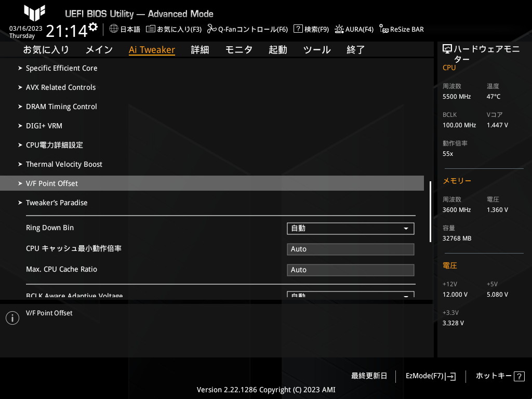Open BCLK Aware Adaptive Voltage dropdown
This screenshot has width=532, height=399.
pyautogui.click(x=351, y=294)
